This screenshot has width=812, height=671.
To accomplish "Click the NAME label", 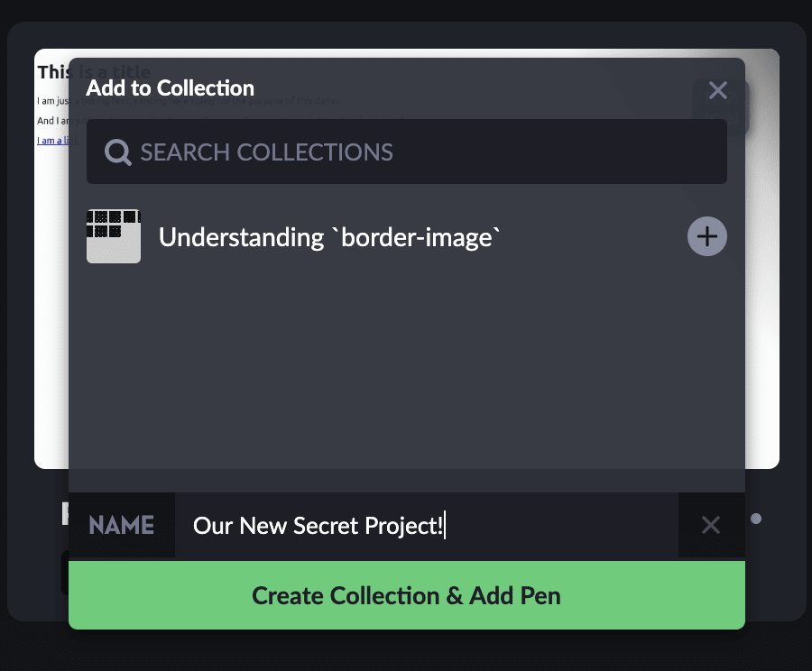I will tap(121, 525).
